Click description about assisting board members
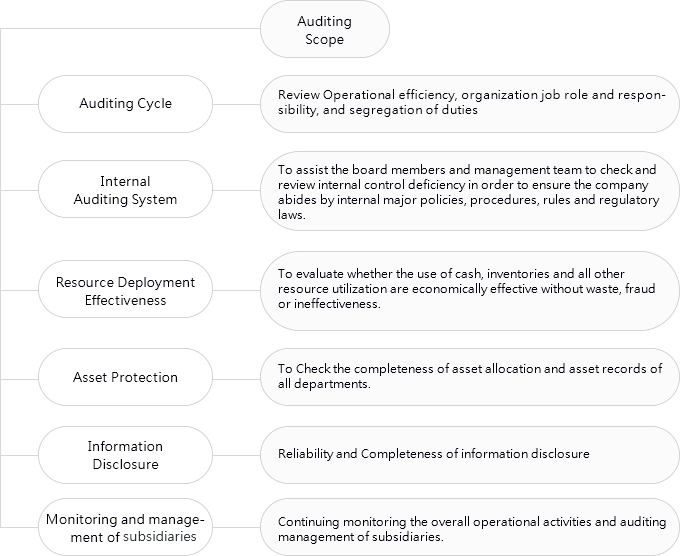Viewport: 680px width, 556px height. click(470, 191)
